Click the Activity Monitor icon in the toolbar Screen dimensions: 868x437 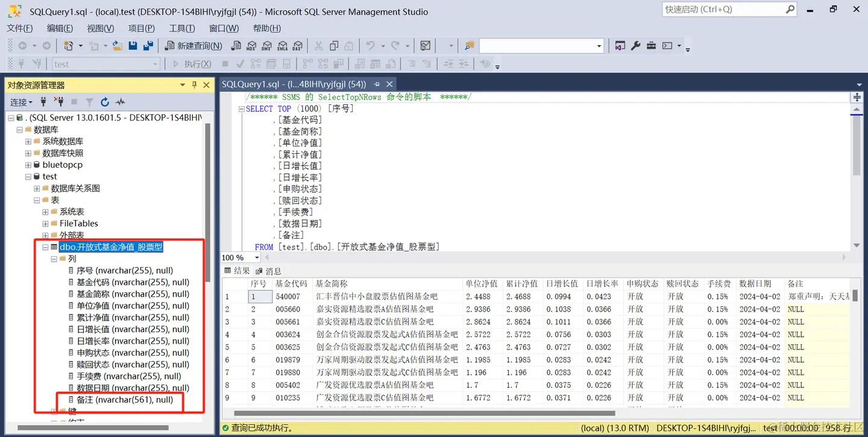click(426, 46)
